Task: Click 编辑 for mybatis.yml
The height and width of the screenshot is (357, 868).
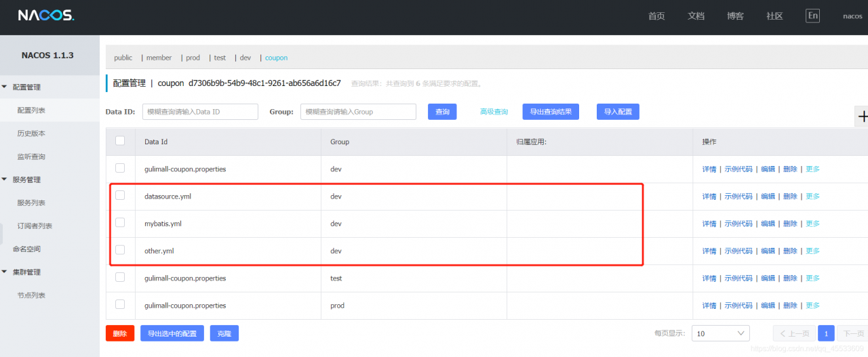Action: pyautogui.click(x=768, y=224)
